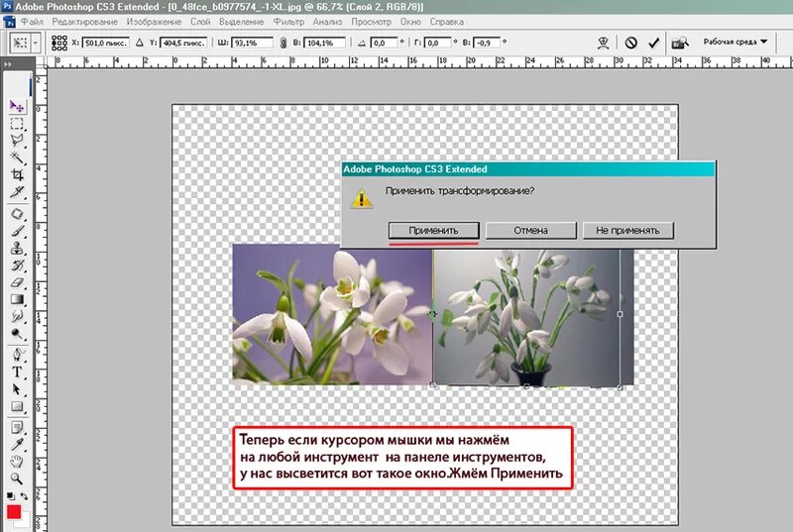
Task: Open the red foreground color picker
Action: coord(14,512)
